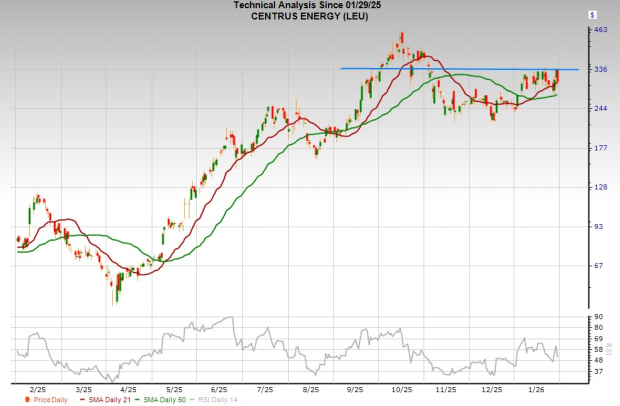Toggle the Price Daily series label
This screenshot has height=406, width=620.
44,400
